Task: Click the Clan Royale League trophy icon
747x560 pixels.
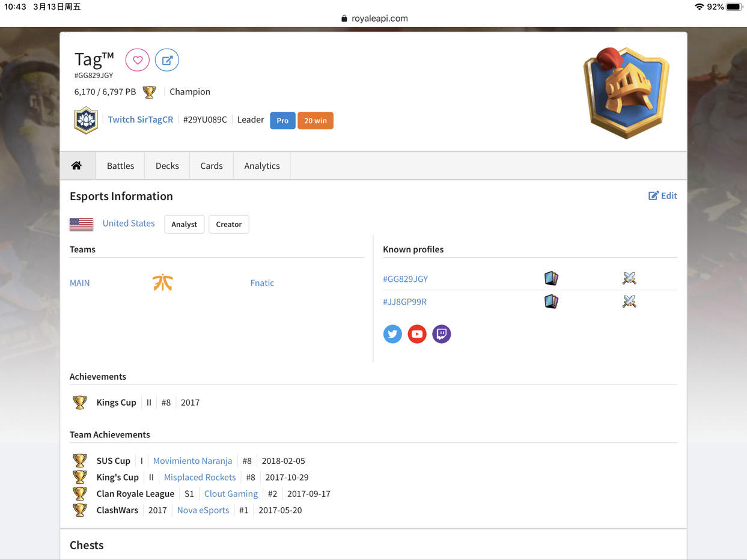Action: pos(80,494)
